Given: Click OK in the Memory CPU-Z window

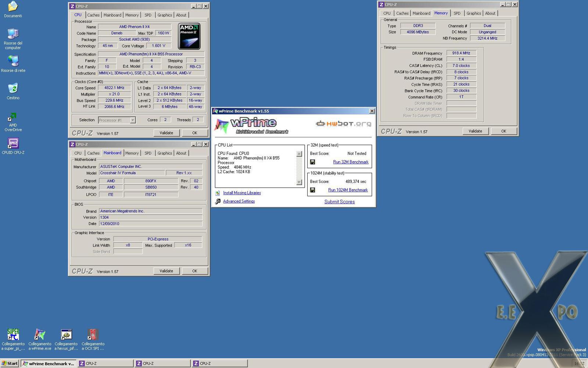Looking at the screenshot, I should (x=504, y=131).
